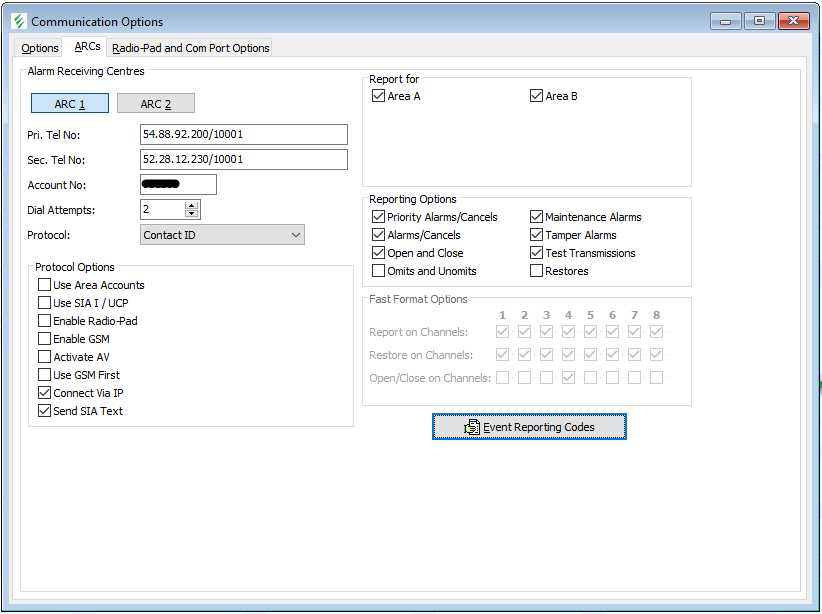Enable the Restores reporting option

click(537, 271)
